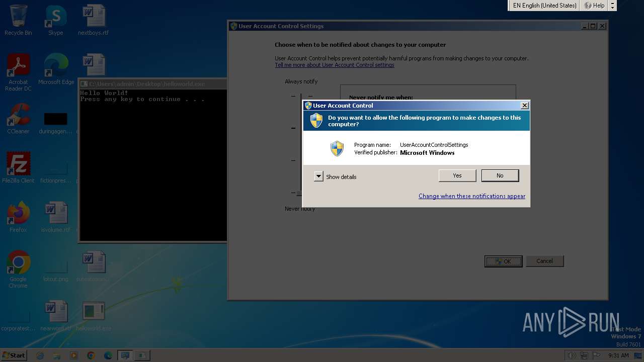The height and width of the screenshot is (362, 644).
Task: Close the User Account Control prompt
Action: (525, 105)
